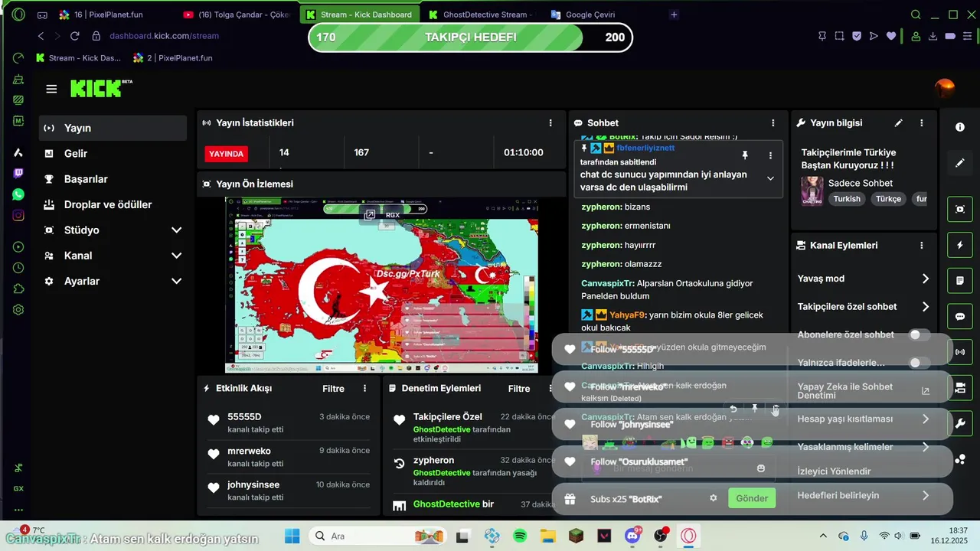
Task: Expand the pinned message chevron
Action: (x=770, y=178)
